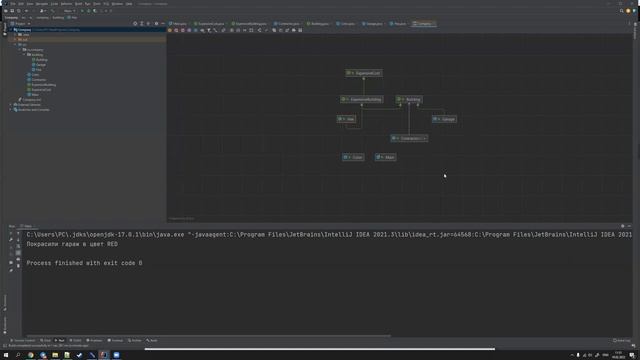Collapse the Company root tree arrow

(11, 30)
